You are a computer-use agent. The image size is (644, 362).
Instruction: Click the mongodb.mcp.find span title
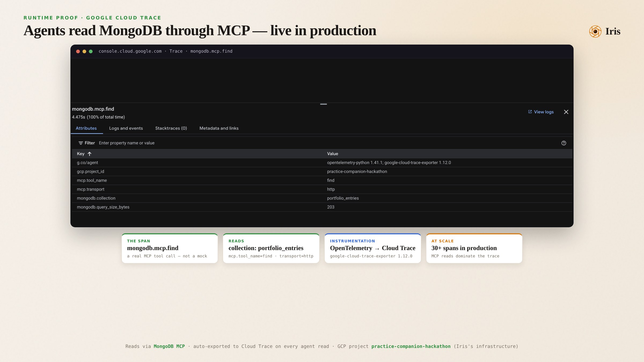tap(93, 109)
